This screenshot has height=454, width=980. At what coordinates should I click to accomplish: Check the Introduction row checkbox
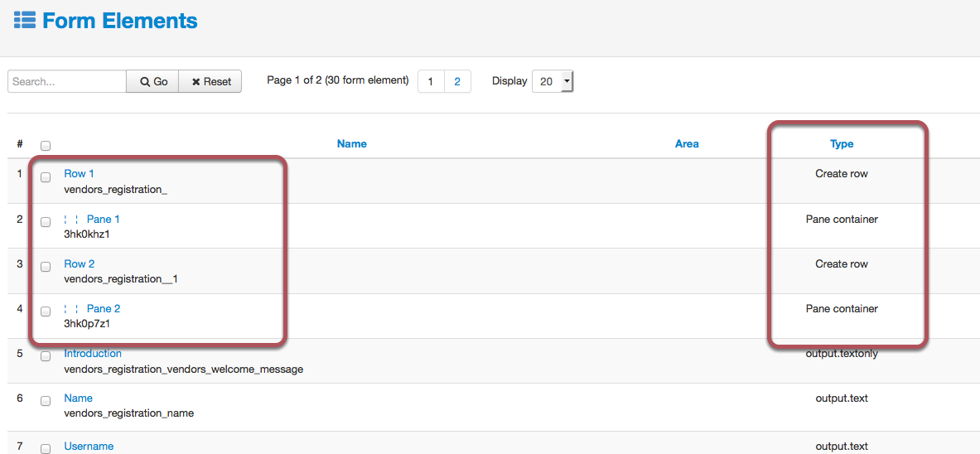coord(46,356)
